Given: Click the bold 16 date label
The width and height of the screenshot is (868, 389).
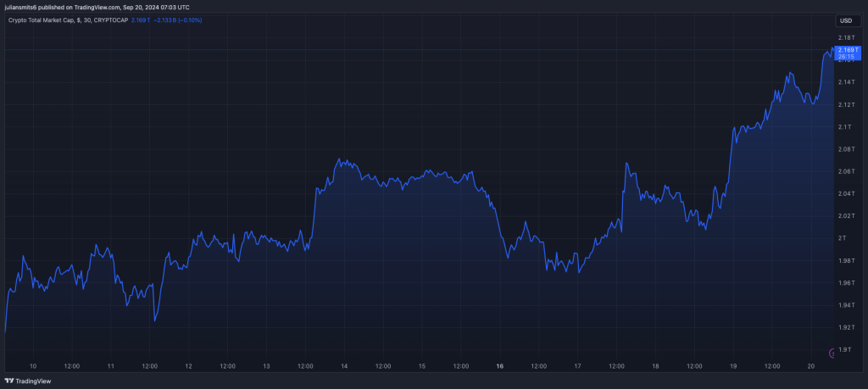Looking at the screenshot, I should coord(500,366).
